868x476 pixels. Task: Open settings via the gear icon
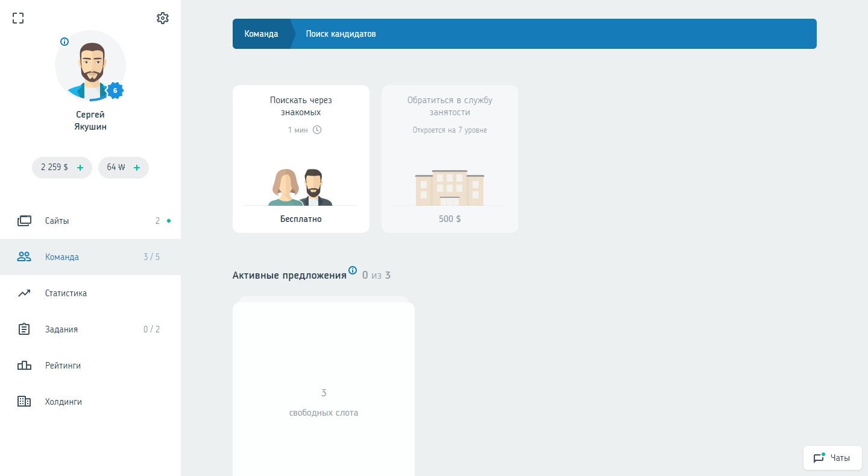click(x=162, y=18)
